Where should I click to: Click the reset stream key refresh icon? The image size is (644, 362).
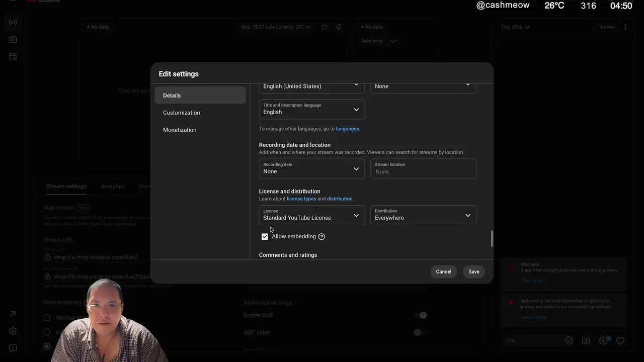pos(325,27)
